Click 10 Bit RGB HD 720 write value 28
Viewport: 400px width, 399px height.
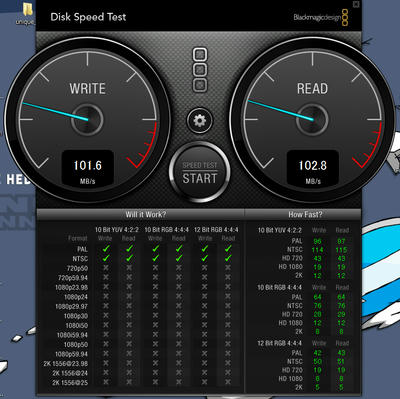coord(317,314)
